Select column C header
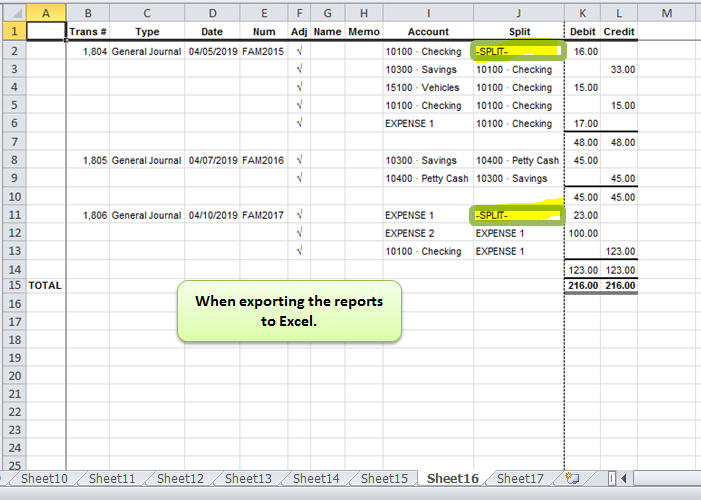This screenshot has width=701, height=500. (x=147, y=13)
